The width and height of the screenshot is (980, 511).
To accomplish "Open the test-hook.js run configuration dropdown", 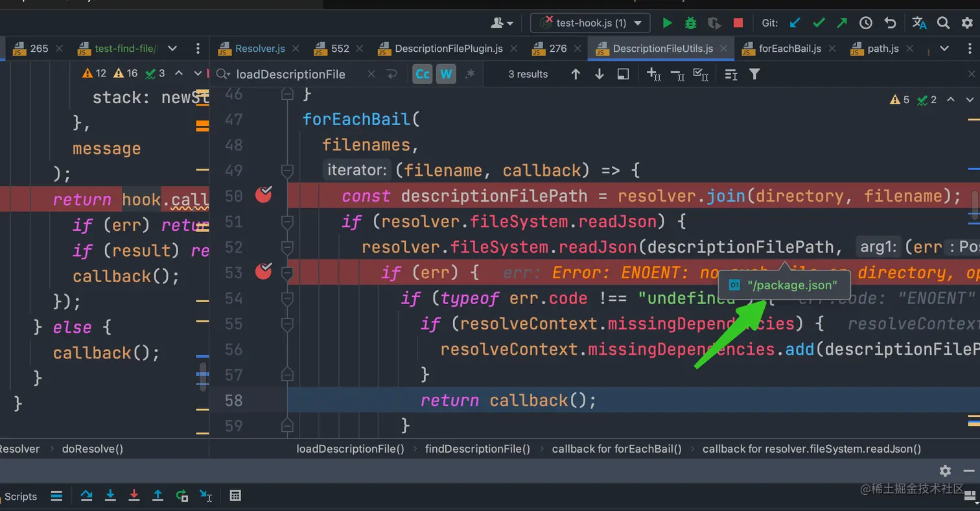I will point(590,23).
